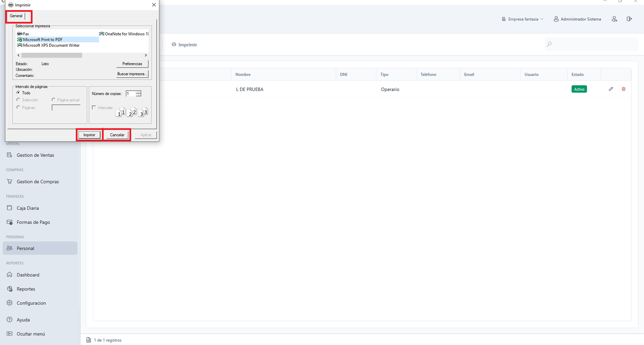Click the Preferencias button
644x345 pixels.
coord(132,64)
